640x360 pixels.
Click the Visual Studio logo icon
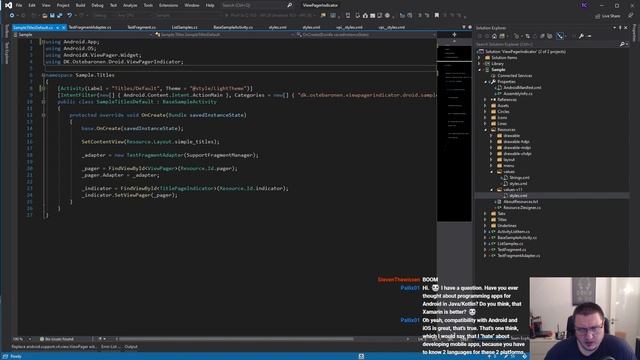point(8,5)
